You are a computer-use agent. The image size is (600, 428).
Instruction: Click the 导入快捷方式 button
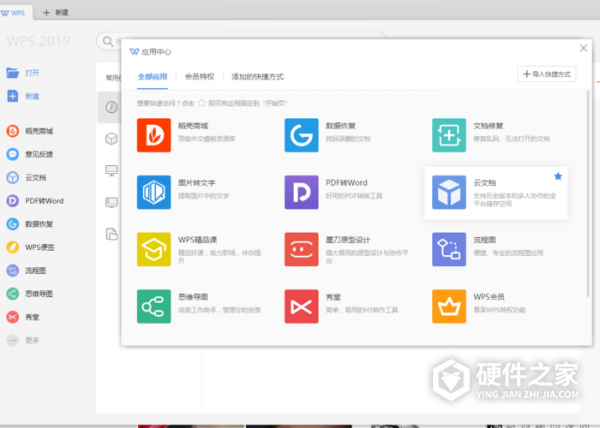pyautogui.click(x=546, y=74)
